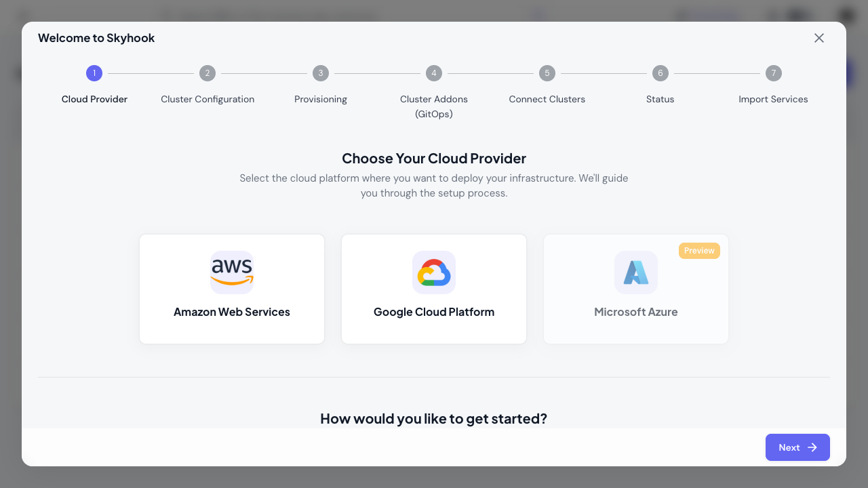Close the Welcome to Skyhook dialog
This screenshot has width=868, height=488.
click(x=819, y=38)
